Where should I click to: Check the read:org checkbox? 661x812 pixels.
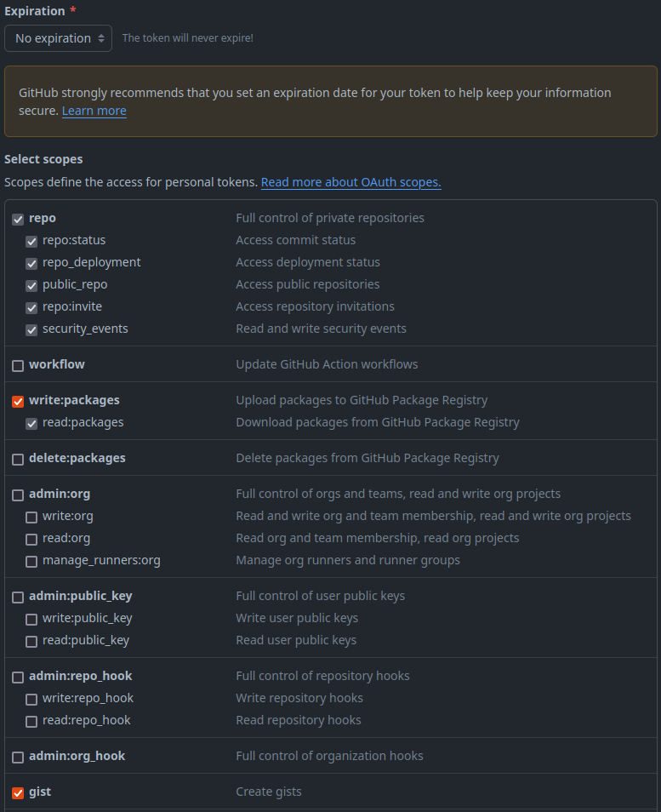click(31, 539)
